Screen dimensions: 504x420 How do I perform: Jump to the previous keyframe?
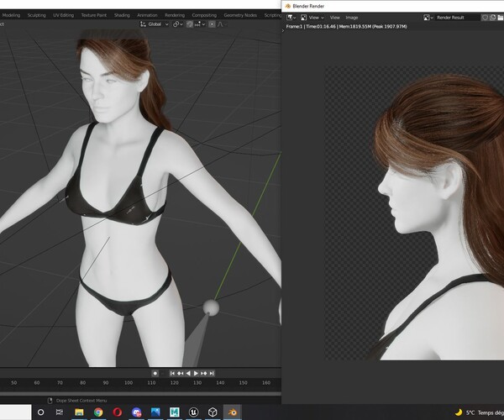181,373
